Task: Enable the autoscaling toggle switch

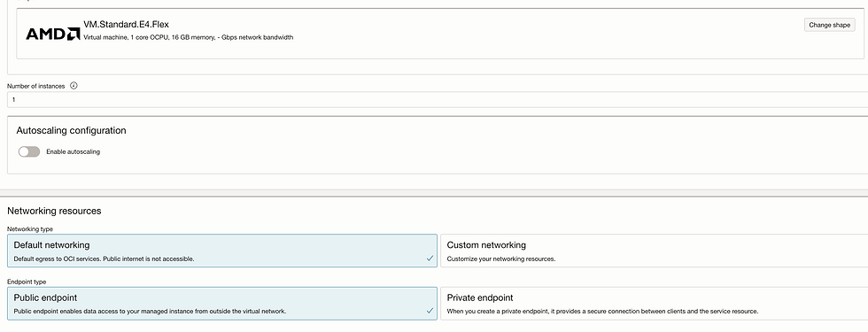Action: 29,151
